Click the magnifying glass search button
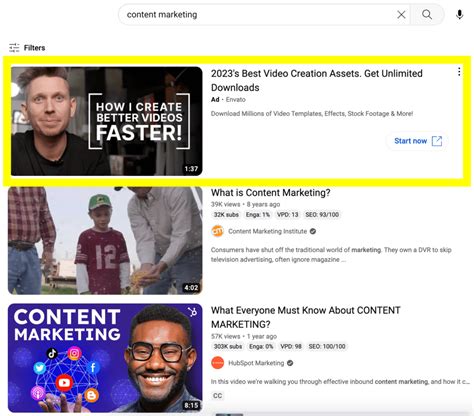The width and height of the screenshot is (474, 416). (x=427, y=15)
